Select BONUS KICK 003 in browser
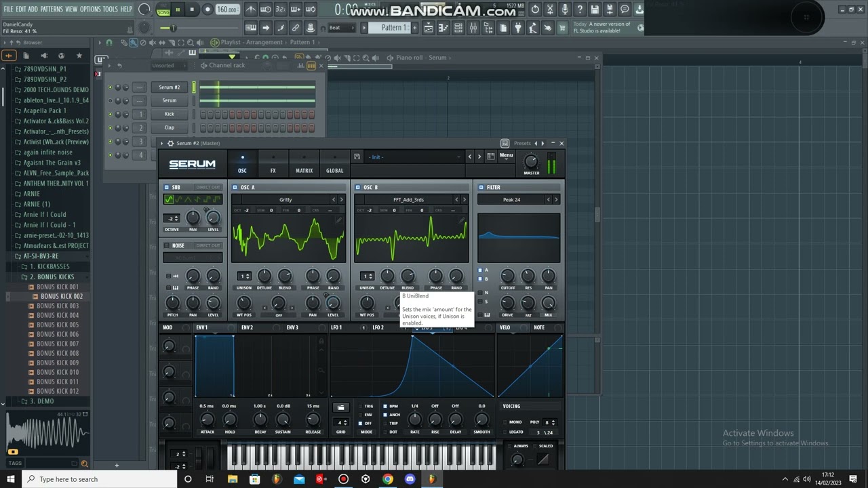 58,306
